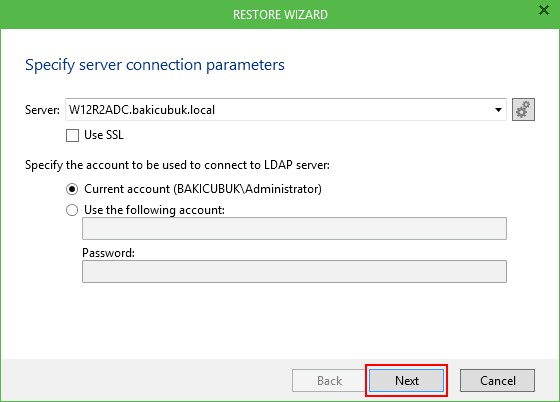Click the Current account (BAKICUBUK\Administrator) label
Image resolution: width=560 pixels, height=402 pixels.
click(x=203, y=189)
